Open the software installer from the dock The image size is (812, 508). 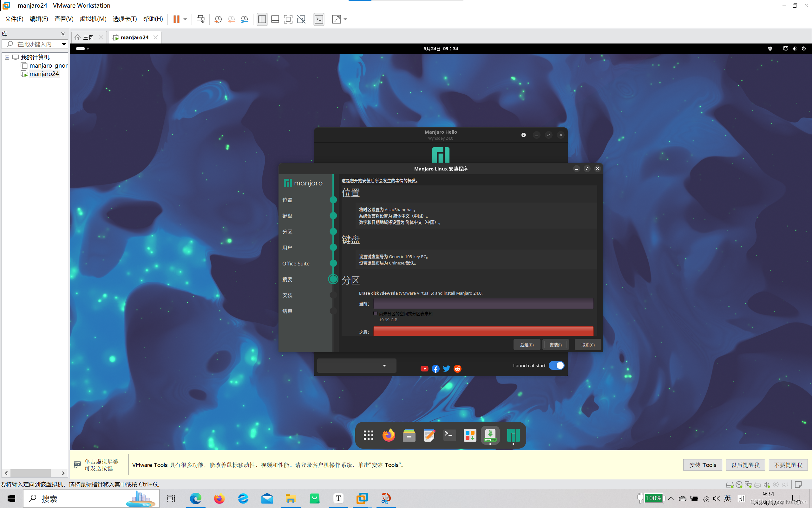pos(470,435)
